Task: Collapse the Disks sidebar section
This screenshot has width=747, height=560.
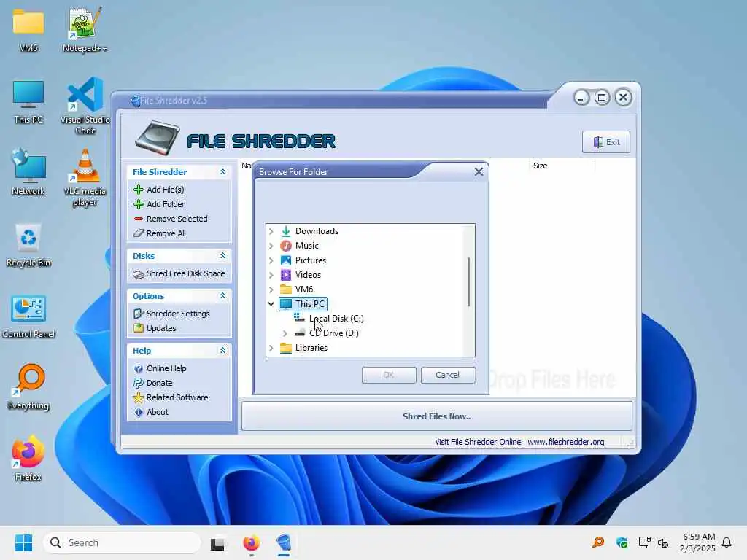Action: click(x=222, y=256)
